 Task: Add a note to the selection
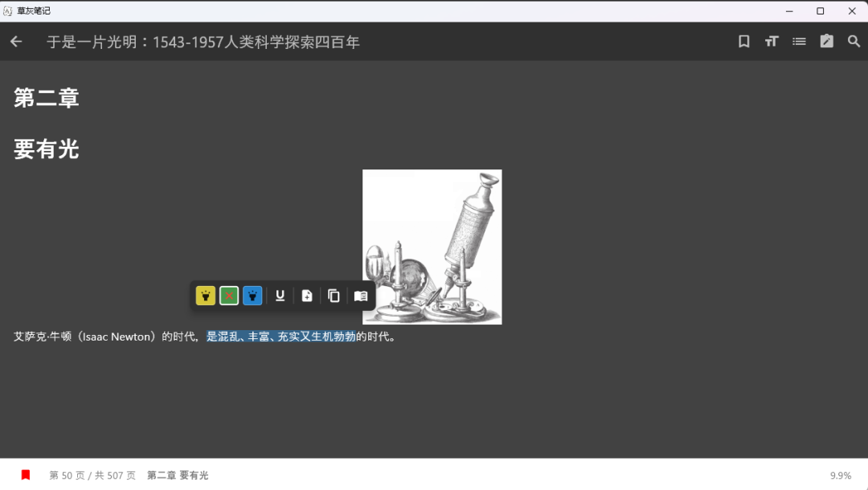click(307, 296)
